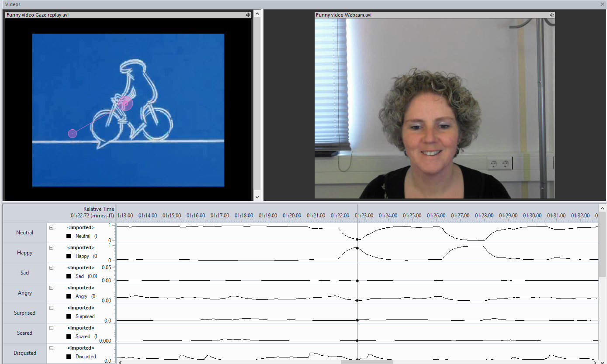The width and height of the screenshot is (607, 364).
Task: Click the black Sad color swatch
Action: coord(69,276)
